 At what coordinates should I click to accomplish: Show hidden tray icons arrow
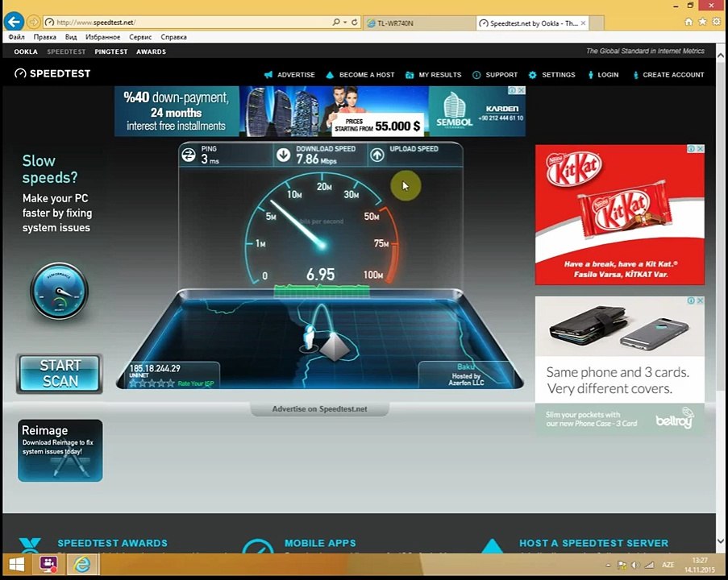(608, 565)
